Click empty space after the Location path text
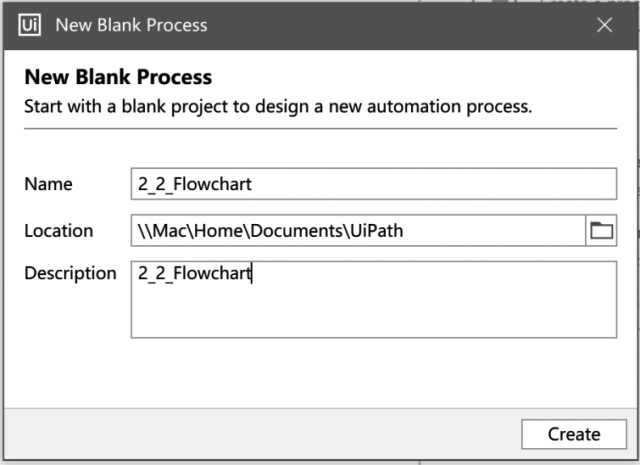The image size is (640, 465). (x=494, y=231)
